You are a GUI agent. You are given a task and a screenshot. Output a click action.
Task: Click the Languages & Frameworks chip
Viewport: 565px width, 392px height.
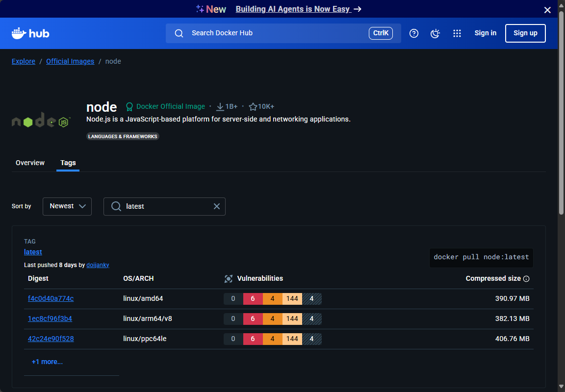[x=123, y=136]
